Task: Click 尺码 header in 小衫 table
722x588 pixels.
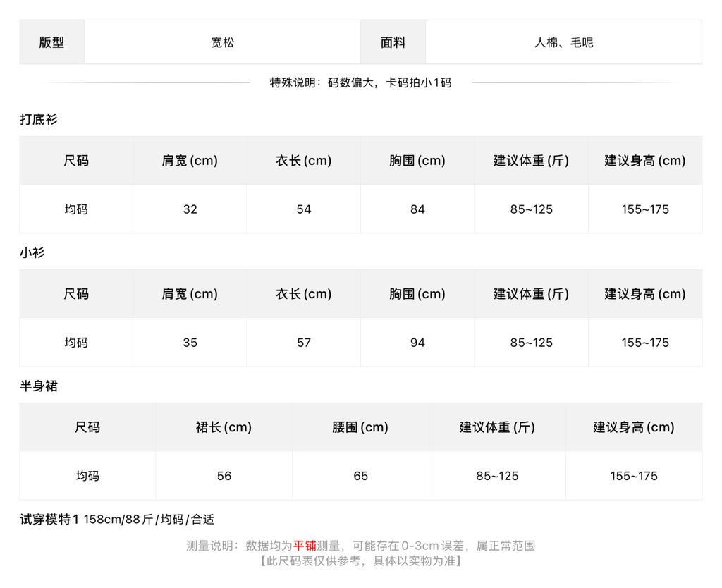Action: (x=76, y=294)
